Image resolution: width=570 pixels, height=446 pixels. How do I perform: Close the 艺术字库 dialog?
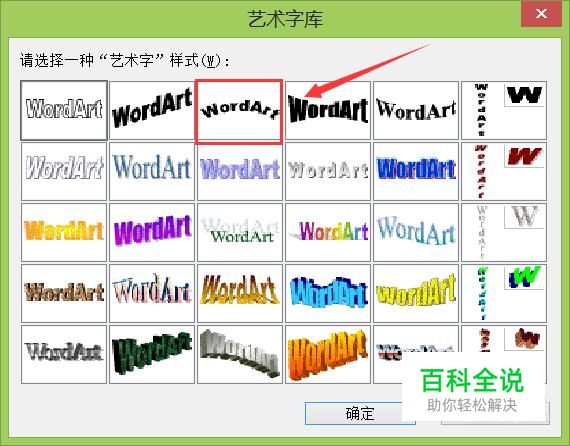pyautogui.click(x=541, y=14)
